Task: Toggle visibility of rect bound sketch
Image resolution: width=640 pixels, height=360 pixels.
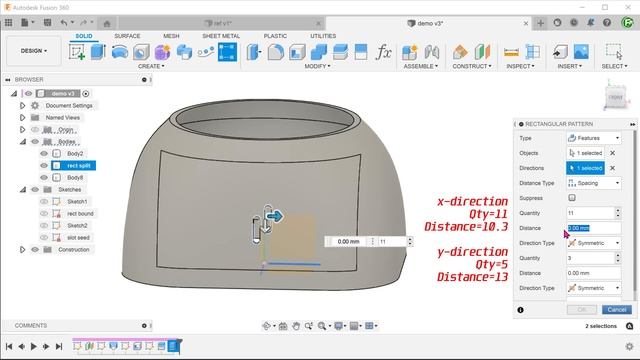Action: (x=44, y=213)
